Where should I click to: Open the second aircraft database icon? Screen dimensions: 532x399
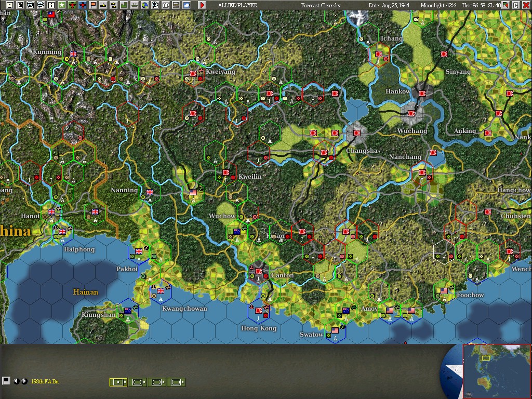click(41, 5)
